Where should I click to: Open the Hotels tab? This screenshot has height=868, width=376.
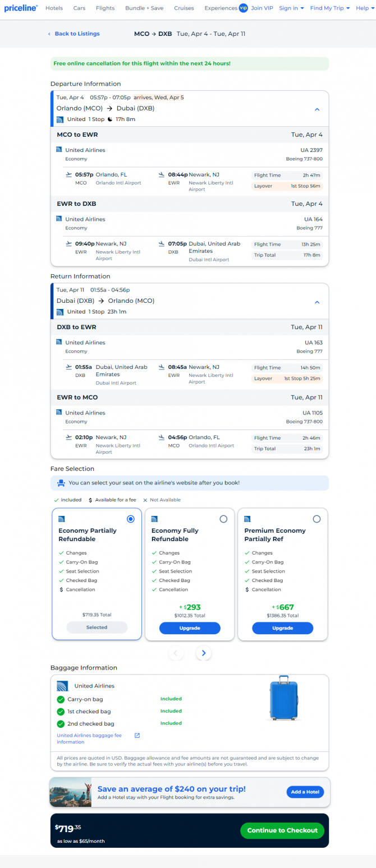click(54, 8)
